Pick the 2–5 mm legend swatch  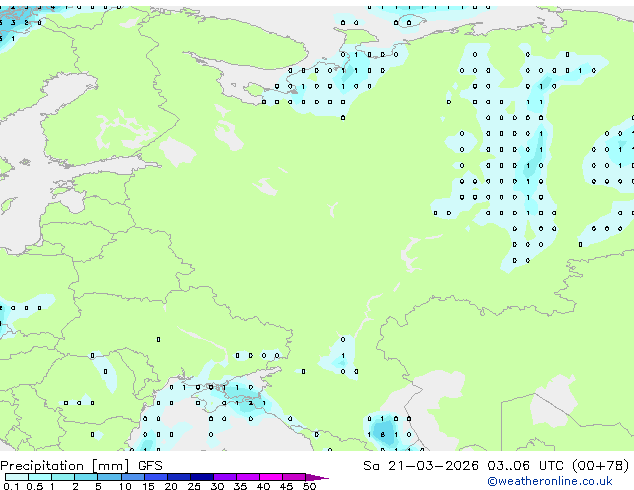pyautogui.click(x=86, y=477)
